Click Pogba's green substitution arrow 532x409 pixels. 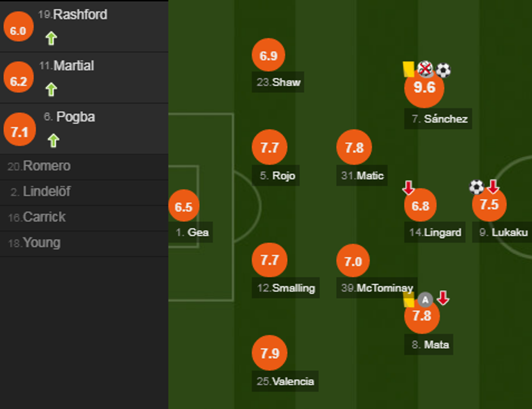click(52, 140)
